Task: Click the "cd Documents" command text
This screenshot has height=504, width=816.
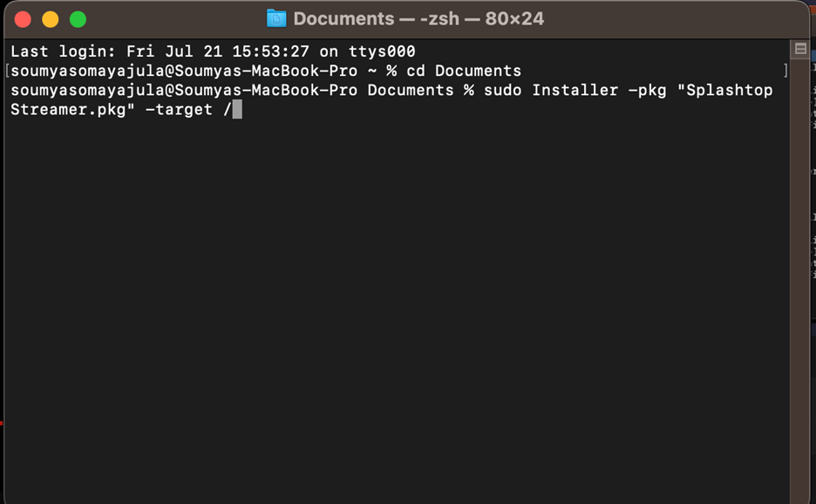Action: click(464, 71)
